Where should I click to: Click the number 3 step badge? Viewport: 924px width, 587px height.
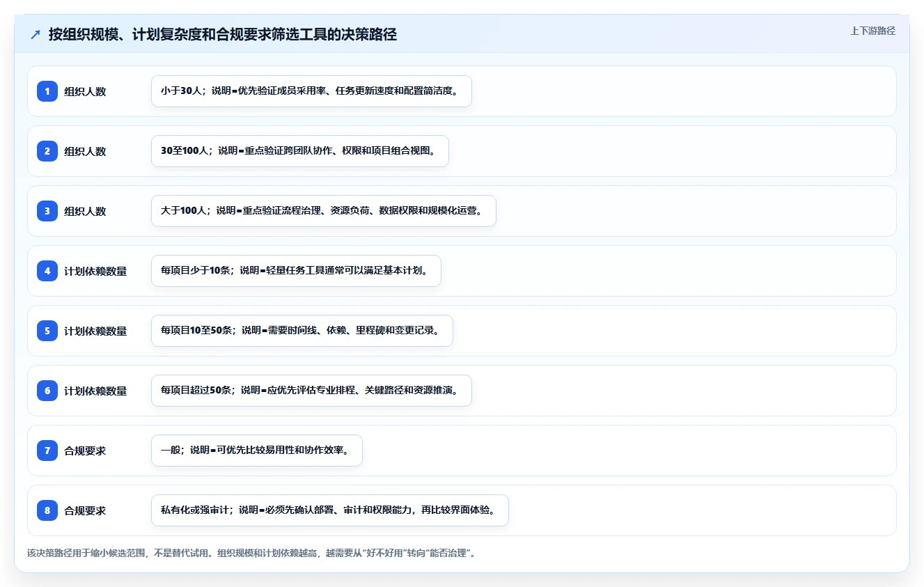(x=47, y=211)
